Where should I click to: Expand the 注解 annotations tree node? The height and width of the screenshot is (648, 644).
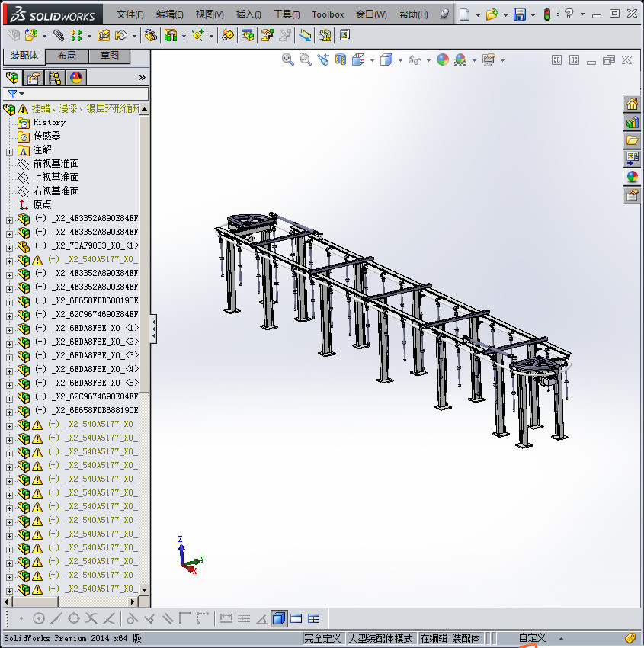point(9,151)
